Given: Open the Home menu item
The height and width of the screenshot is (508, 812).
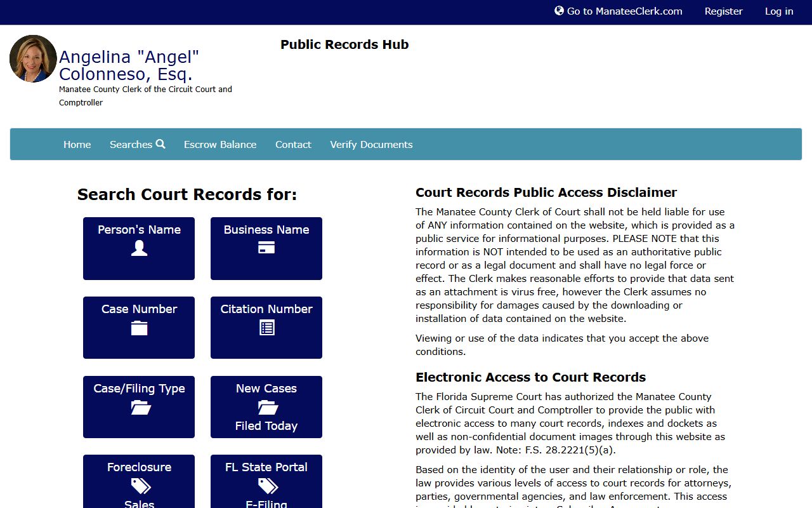Looking at the screenshot, I should pyautogui.click(x=77, y=145).
